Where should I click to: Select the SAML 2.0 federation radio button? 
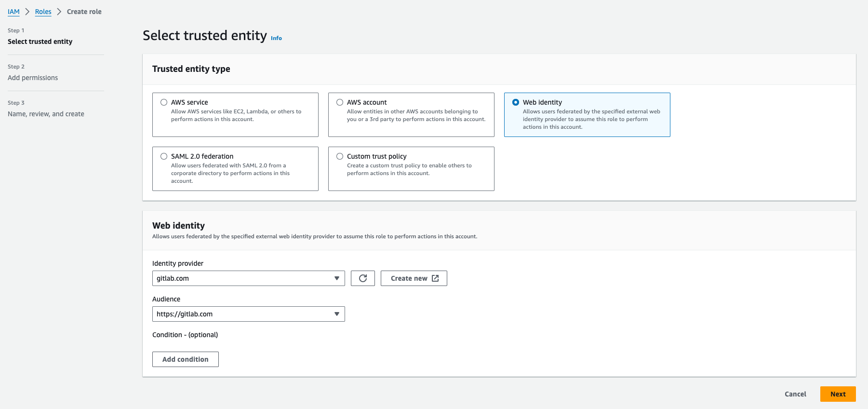pyautogui.click(x=164, y=156)
